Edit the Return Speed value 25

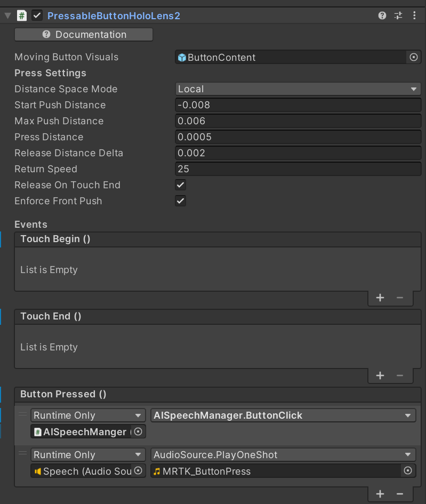pos(298,169)
